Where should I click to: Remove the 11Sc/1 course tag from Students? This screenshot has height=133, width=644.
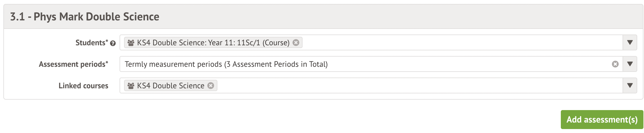click(296, 42)
